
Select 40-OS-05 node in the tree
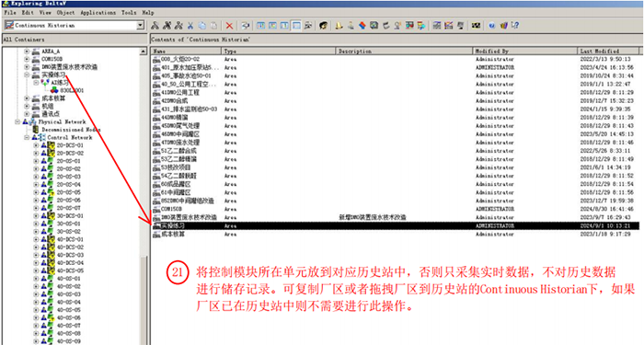pos(69,310)
